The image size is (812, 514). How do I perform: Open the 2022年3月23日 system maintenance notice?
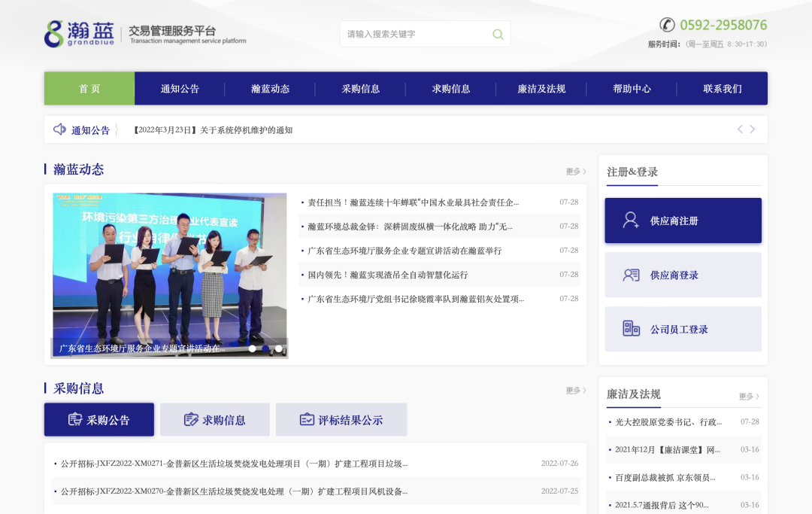tap(213, 130)
